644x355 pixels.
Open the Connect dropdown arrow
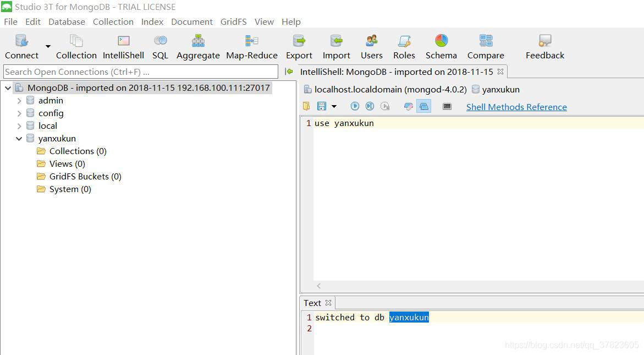pyautogui.click(x=48, y=46)
